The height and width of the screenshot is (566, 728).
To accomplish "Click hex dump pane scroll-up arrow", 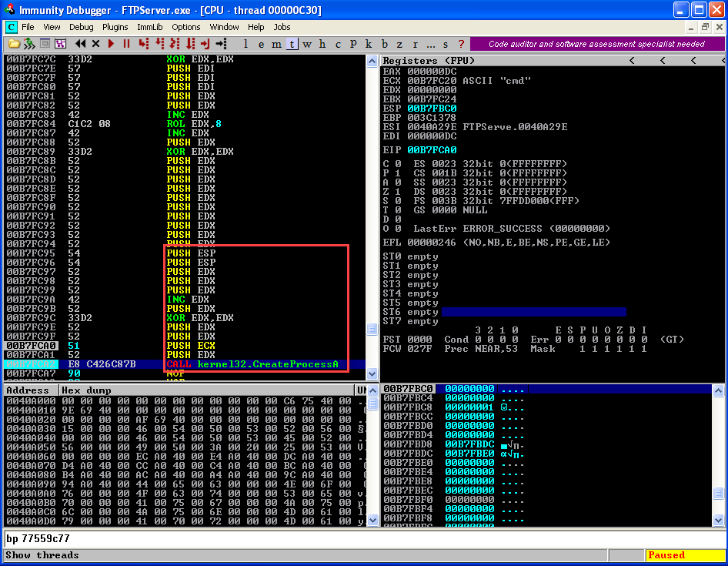I will [372, 390].
